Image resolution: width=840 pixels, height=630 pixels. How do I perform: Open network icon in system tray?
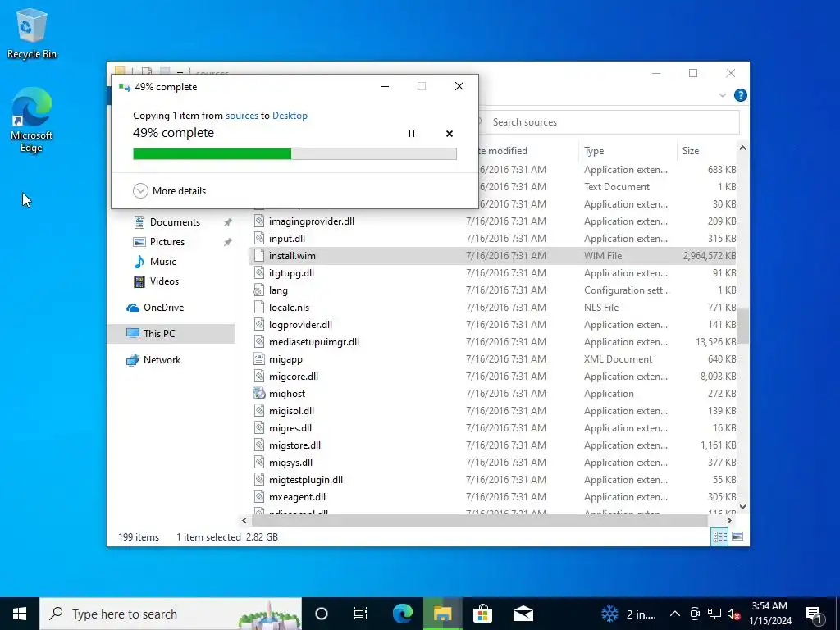(x=714, y=614)
